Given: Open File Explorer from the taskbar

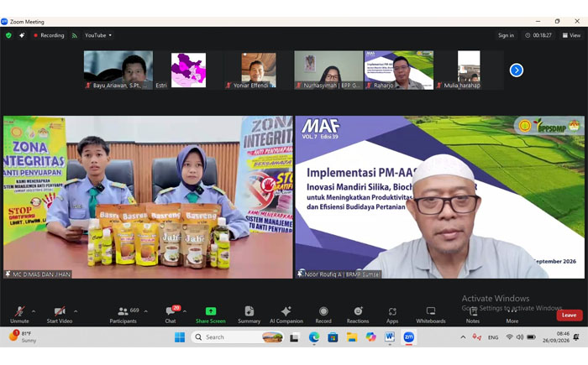Looking at the screenshot, I should [x=352, y=337].
